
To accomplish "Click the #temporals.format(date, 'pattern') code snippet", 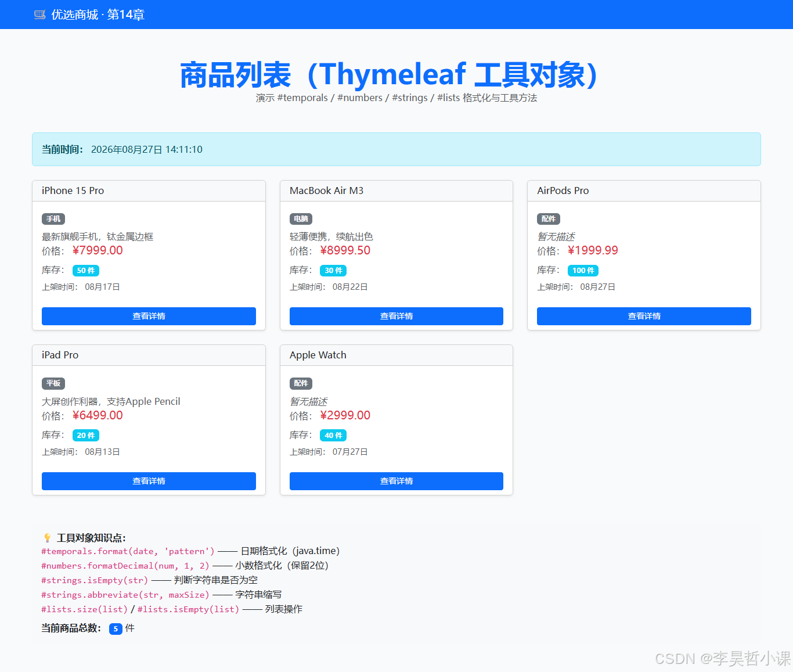I will [x=128, y=551].
